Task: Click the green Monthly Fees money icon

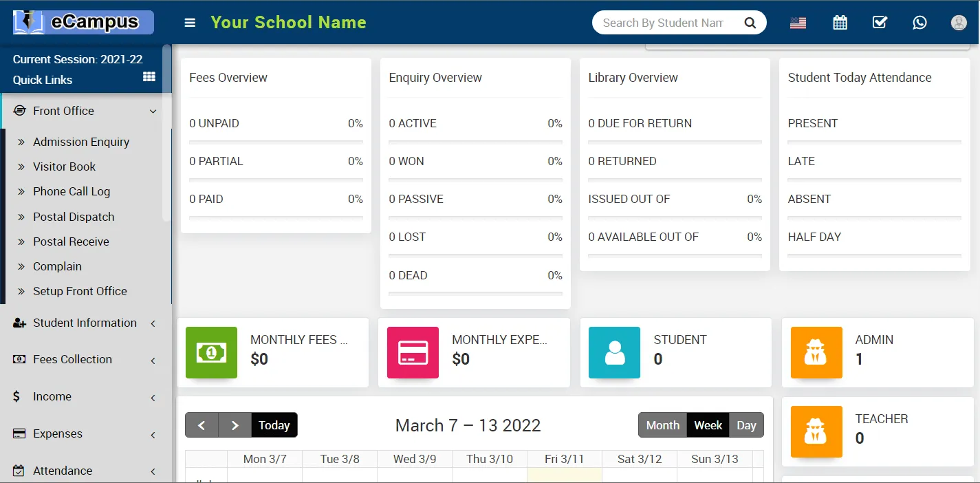Action: point(211,352)
